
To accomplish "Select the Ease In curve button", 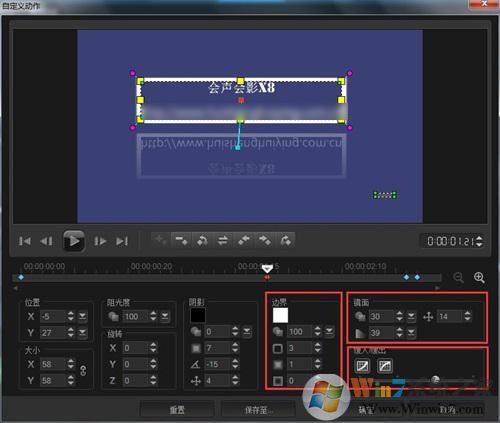I will (362, 366).
